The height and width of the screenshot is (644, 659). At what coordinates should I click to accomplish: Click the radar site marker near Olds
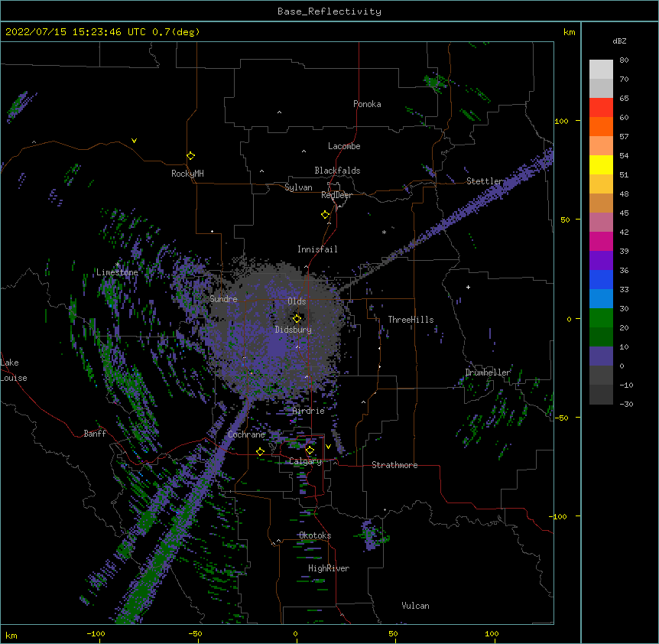[297, 318]
